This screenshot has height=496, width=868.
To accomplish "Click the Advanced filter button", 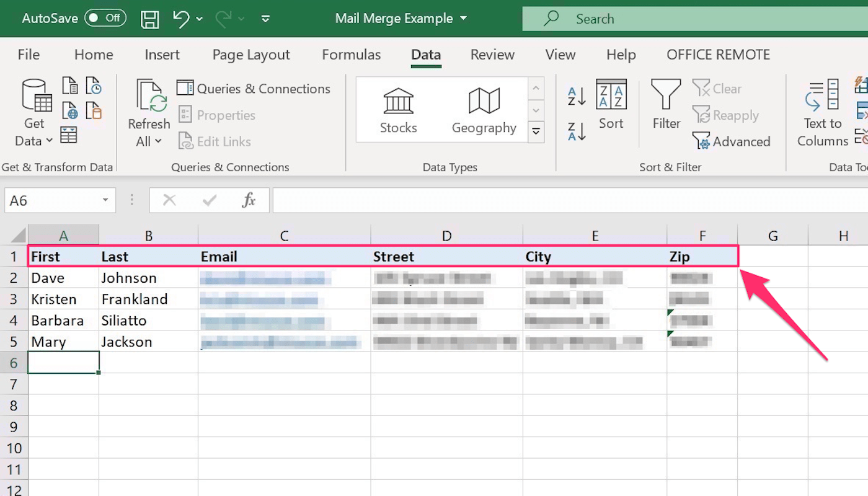I will [732, 141].
